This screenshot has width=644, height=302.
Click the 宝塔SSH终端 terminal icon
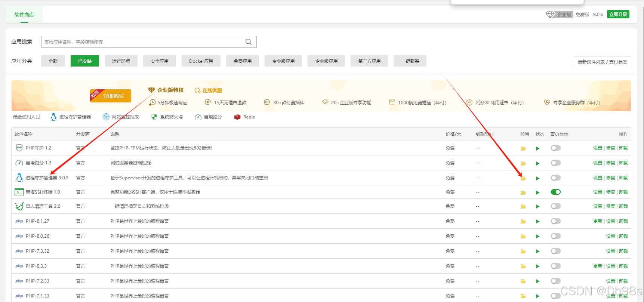pos(19,192)
